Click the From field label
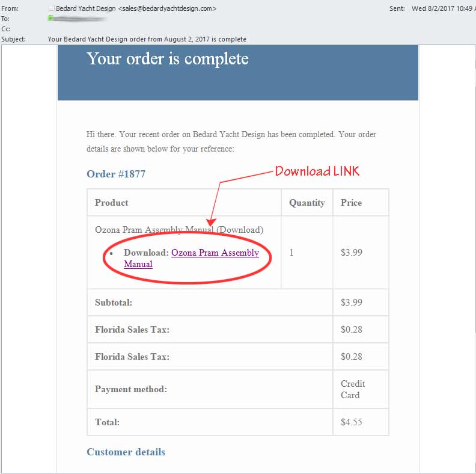 [10, 8]
